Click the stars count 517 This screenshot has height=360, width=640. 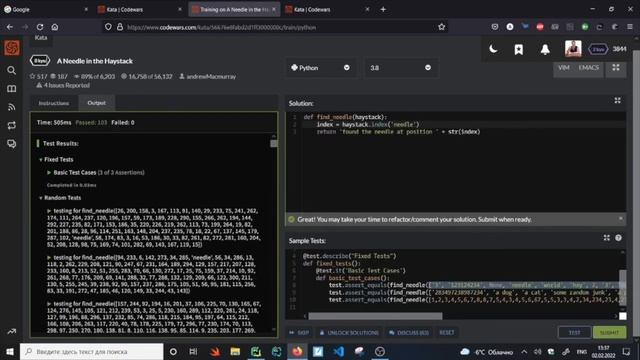coord(38,77)
